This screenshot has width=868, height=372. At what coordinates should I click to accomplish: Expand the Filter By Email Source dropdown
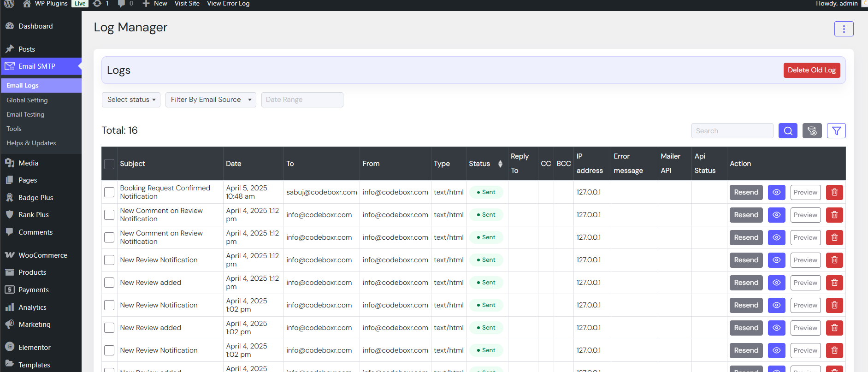(211, 100)
